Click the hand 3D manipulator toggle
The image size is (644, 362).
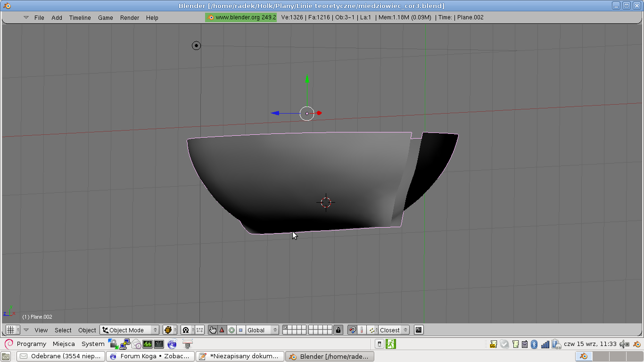coord(213,330)
